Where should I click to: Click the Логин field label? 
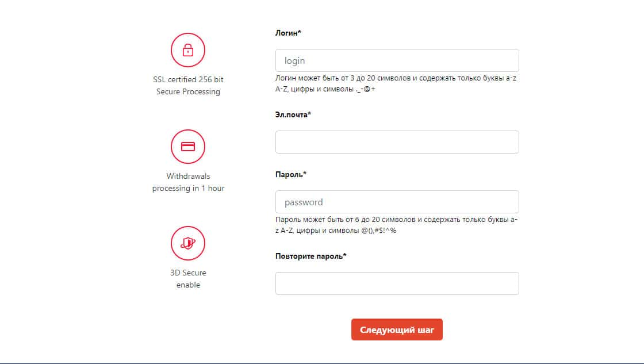coord(286,33)
